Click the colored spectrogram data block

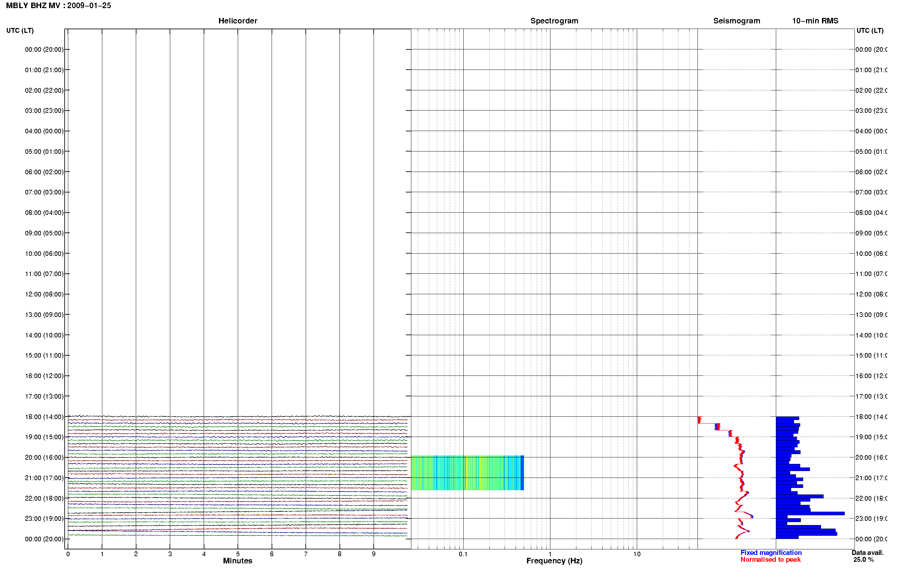click(x=467, y=473)
